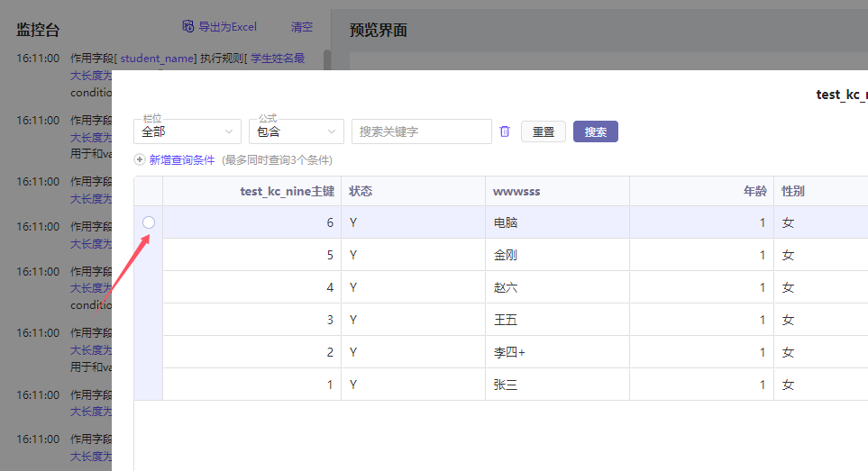The height and width of the screenshot is (471, 868).
Task: Click the 新增查询条件 link
Action: (x=181, y=159)
